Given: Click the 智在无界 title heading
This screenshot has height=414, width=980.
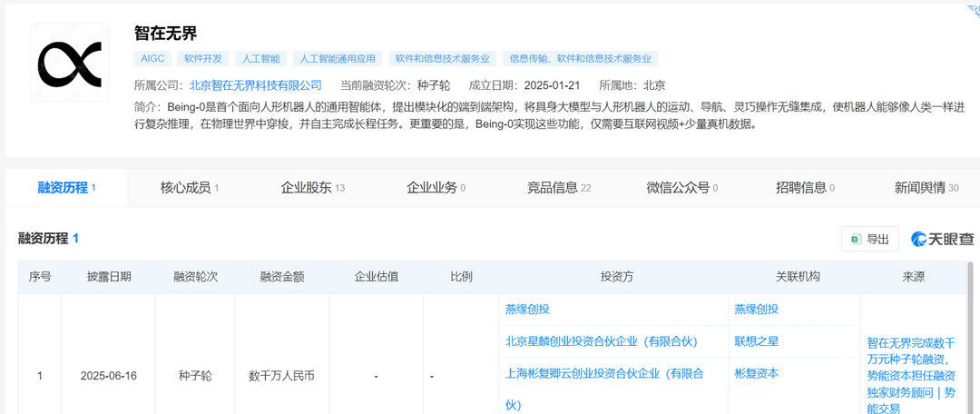Looking at the screenshot, I should click(166, 34).
